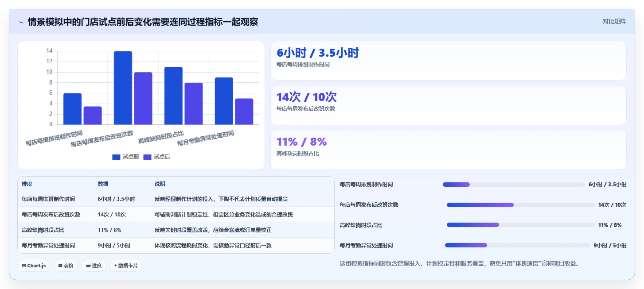Toggle the 试点前 legend swatch
Screen dimensions: 644x289
click(x=116, y=157)
